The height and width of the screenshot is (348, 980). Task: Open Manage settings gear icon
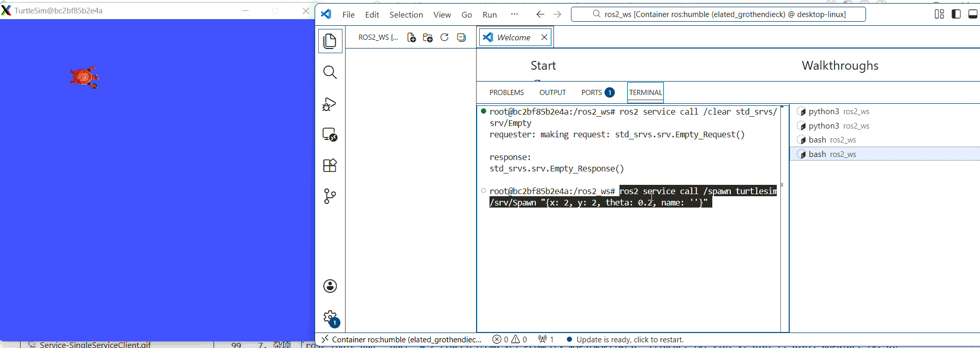[330, 318]
